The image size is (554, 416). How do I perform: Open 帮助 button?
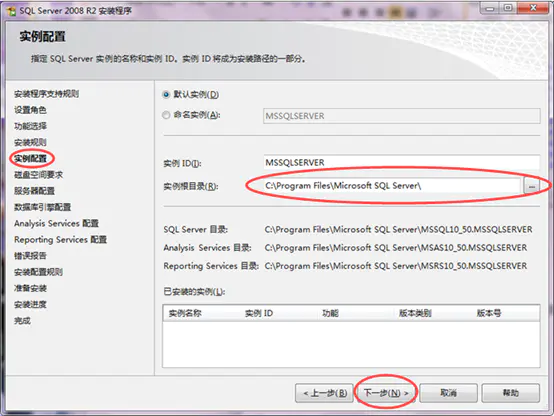click(x=511, y=393)
